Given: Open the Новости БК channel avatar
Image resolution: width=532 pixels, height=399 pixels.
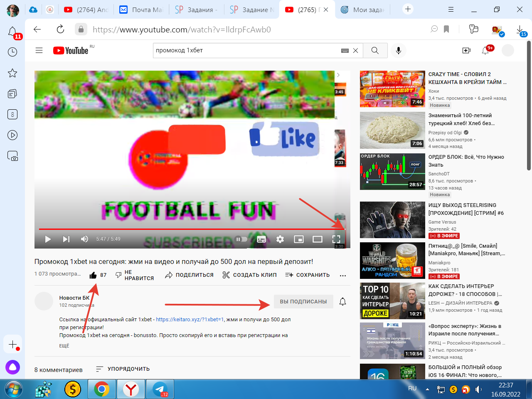Looking at the screenshot, I should (44, 301).
